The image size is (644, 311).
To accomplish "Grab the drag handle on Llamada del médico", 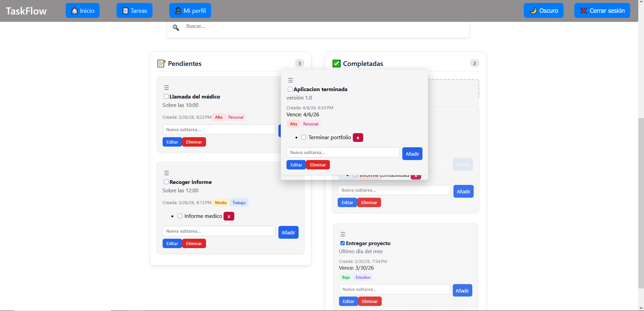I will click(x=166, y=88).
